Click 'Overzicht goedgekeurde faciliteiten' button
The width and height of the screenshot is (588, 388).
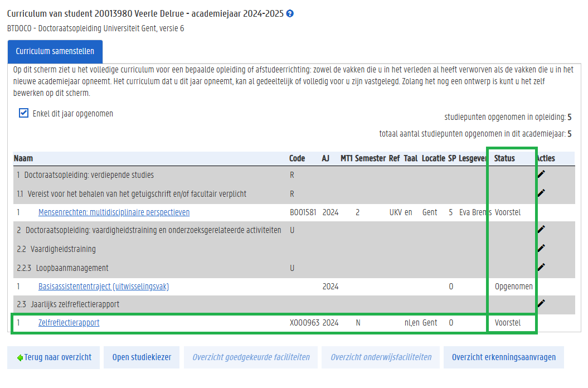(x=251, y=357)
